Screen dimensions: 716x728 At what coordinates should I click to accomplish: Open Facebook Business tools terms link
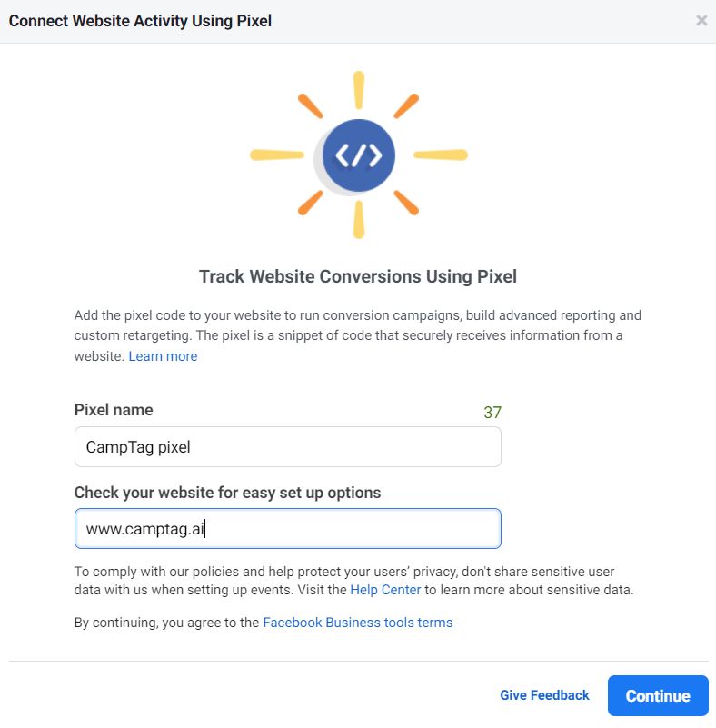click(x=357, y=623)
